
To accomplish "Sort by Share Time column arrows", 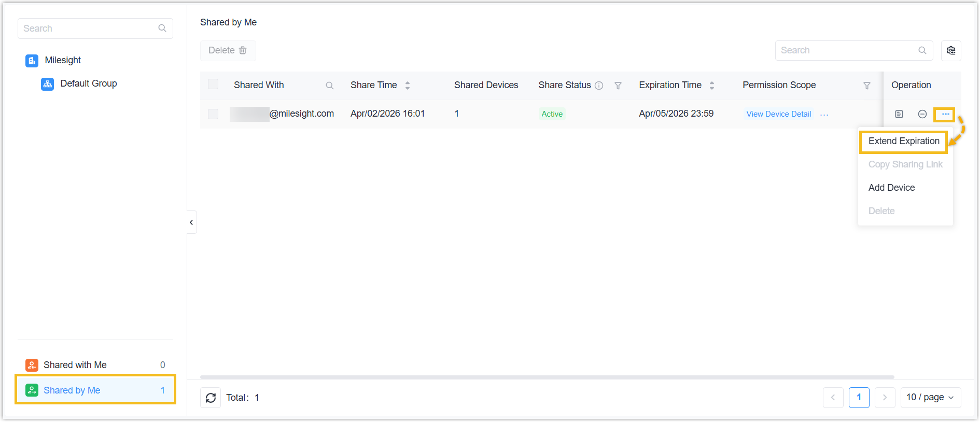I will 408,86.
